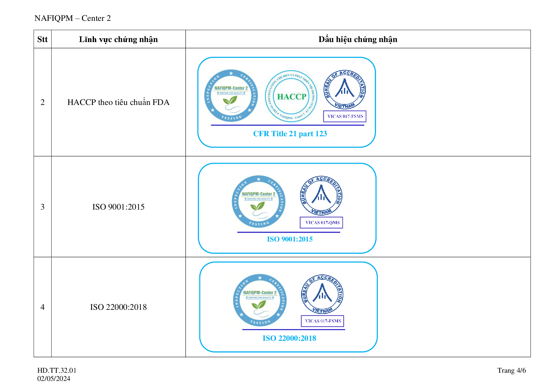555x392 pixels.
Task: Click row number 2 cell
Action: [x=43, y=102]
